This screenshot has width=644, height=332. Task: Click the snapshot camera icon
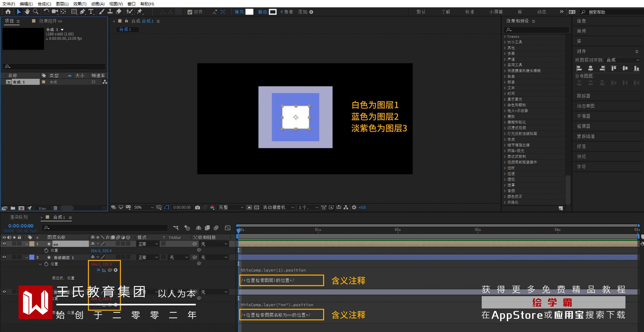click(x=197, y=207)
